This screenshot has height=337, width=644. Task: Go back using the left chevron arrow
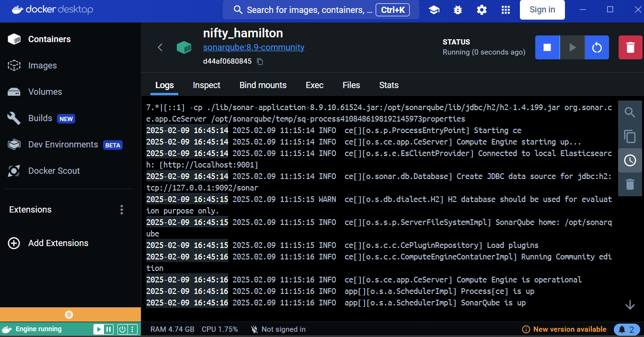160,47
